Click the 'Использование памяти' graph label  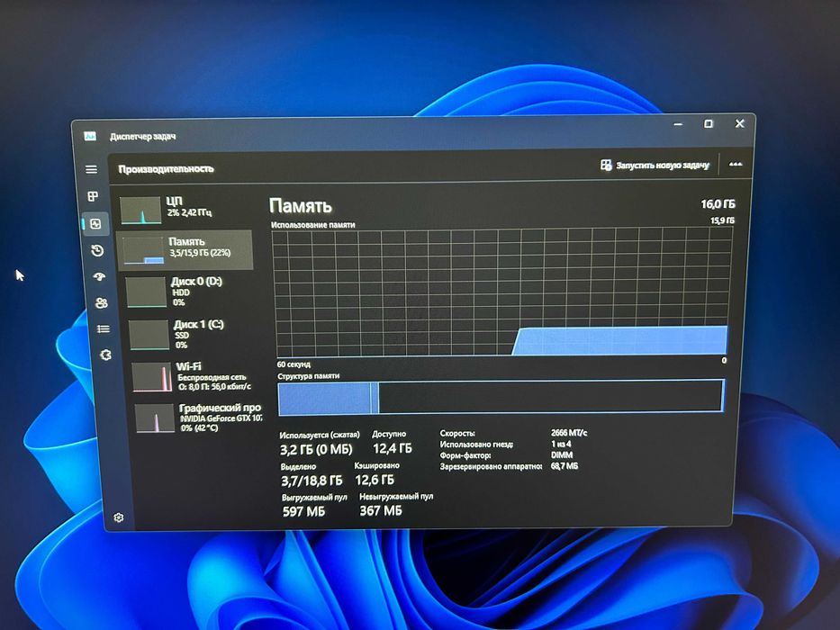tap(312, 225)
